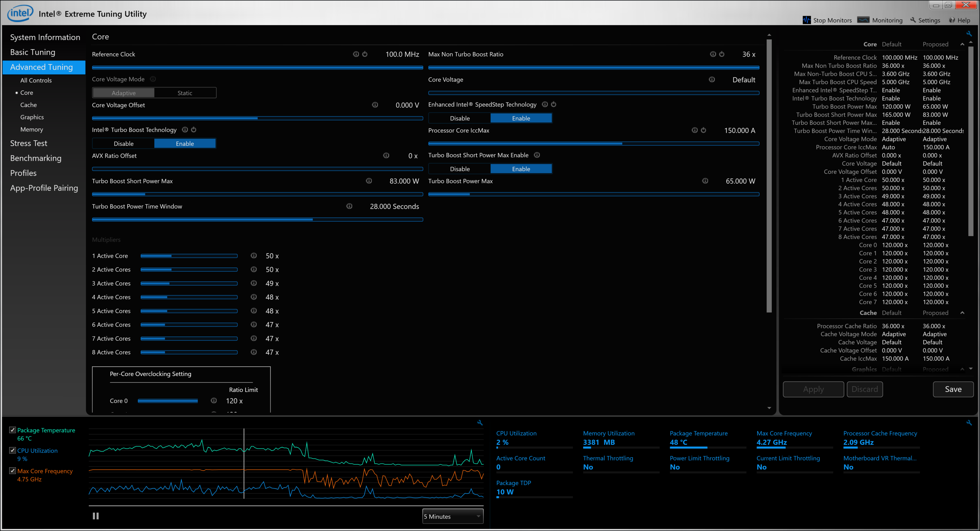Image resolution: width=980 pixels, height=531 pixels.
Task: Click the 3 Active Cores multiplier slider
Action: tap(189, 283)
